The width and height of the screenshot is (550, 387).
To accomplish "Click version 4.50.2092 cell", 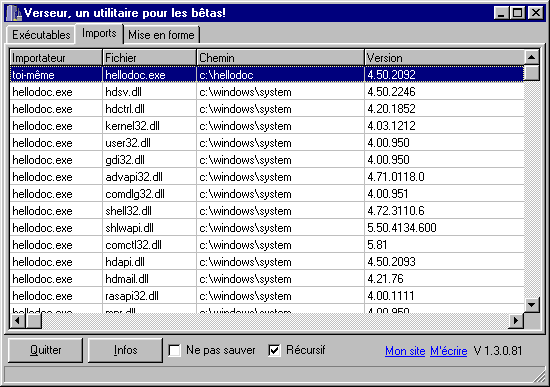I will [444, 75].
